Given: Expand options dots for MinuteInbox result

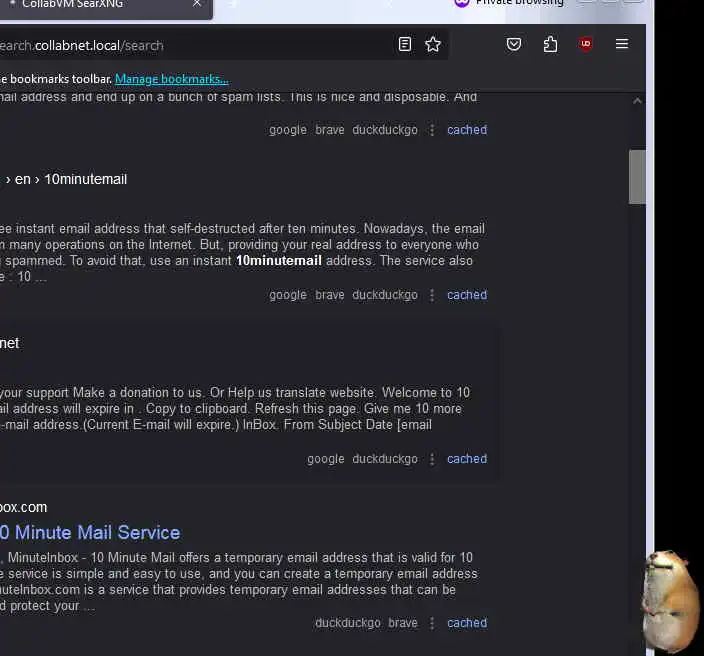Looking at the screenshot, I should click(432, 623).
